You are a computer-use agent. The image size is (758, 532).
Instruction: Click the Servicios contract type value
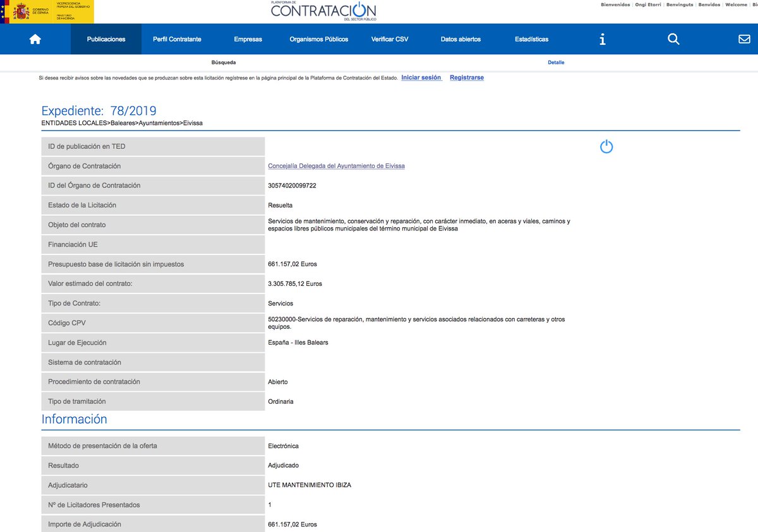pyautogui.click(x=280, y=303)
